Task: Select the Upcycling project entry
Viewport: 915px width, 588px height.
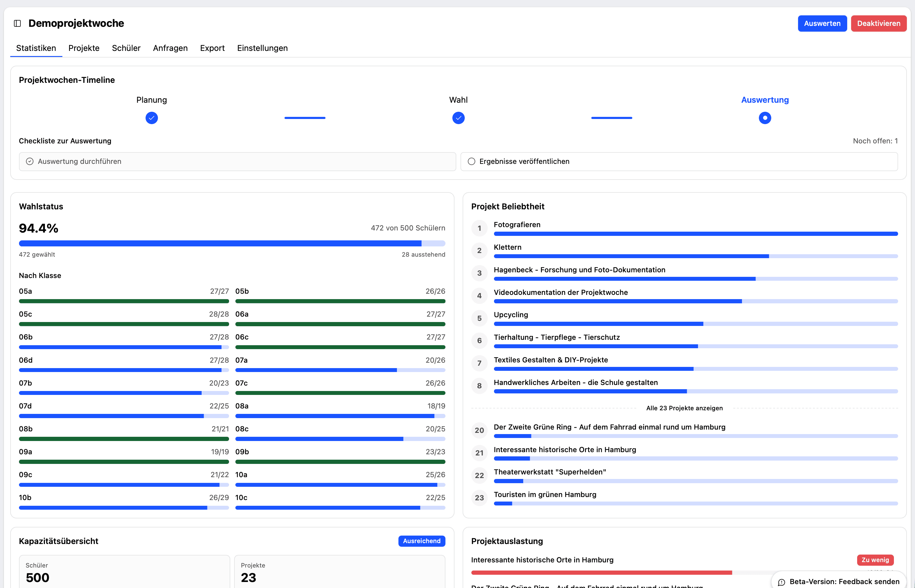Action: coord(511,315)
